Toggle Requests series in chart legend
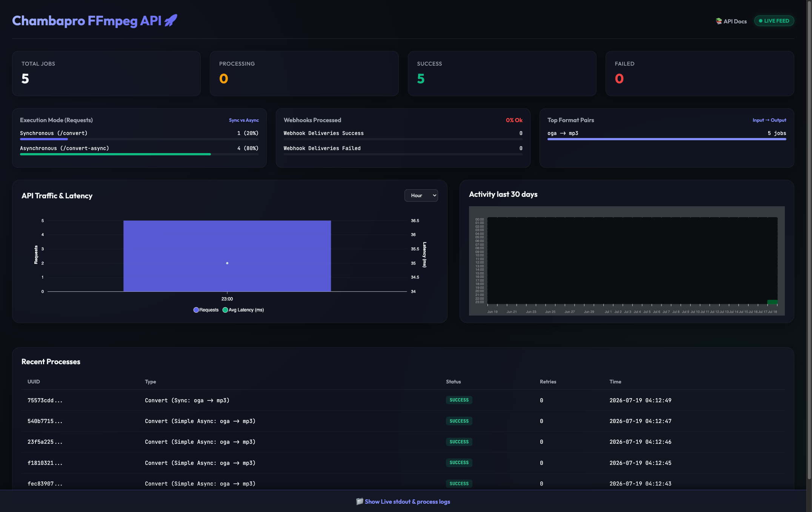Viewport: 812px width, 512px height. coord(206,310)
